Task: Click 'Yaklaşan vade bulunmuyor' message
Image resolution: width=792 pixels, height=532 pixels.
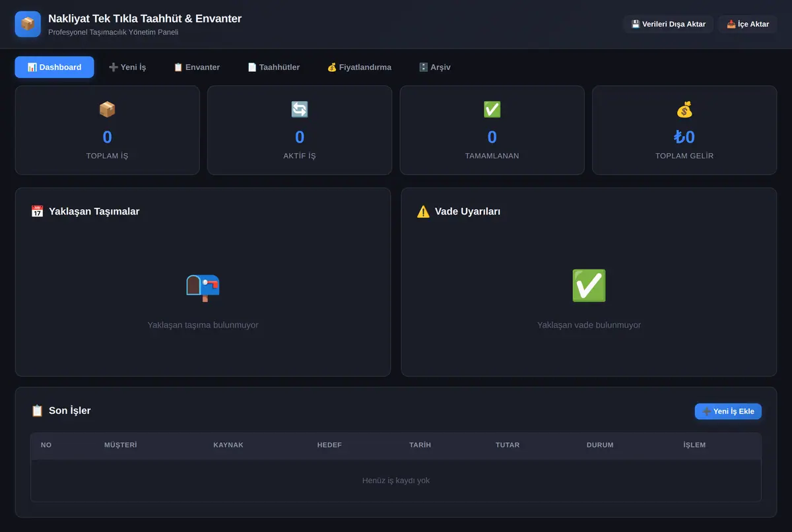Action: coord(589,325)
